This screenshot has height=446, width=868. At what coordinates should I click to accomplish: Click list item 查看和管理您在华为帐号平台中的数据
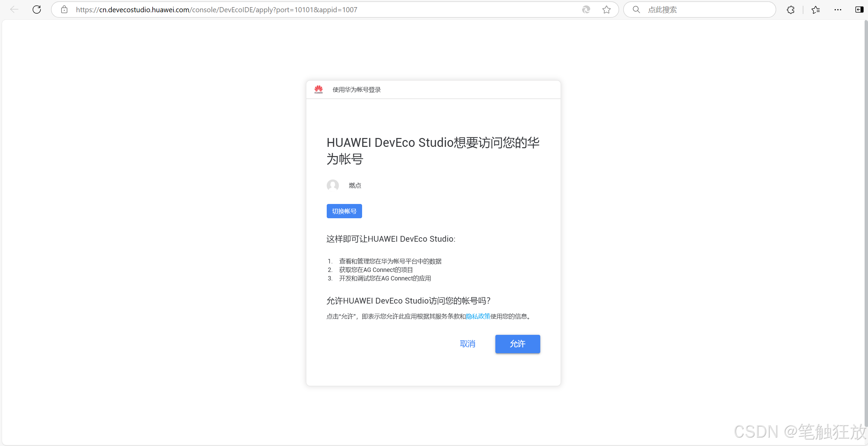coord(390,261)
